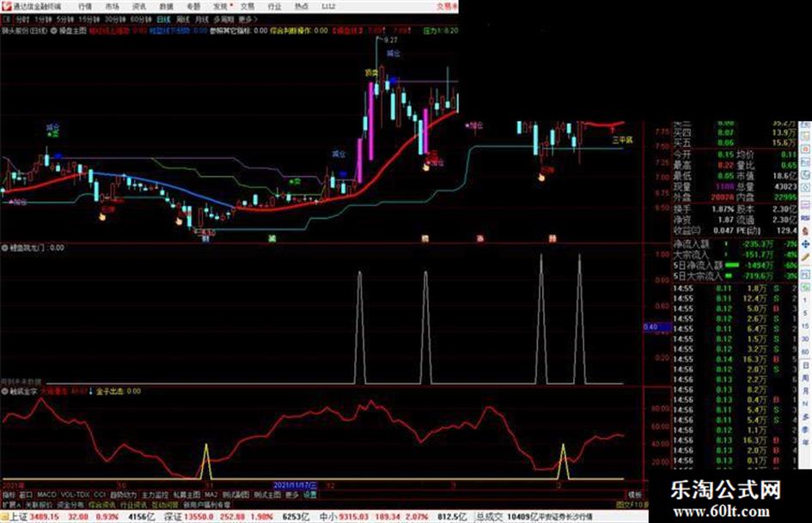Open the 热点 menu

(302, 7)
